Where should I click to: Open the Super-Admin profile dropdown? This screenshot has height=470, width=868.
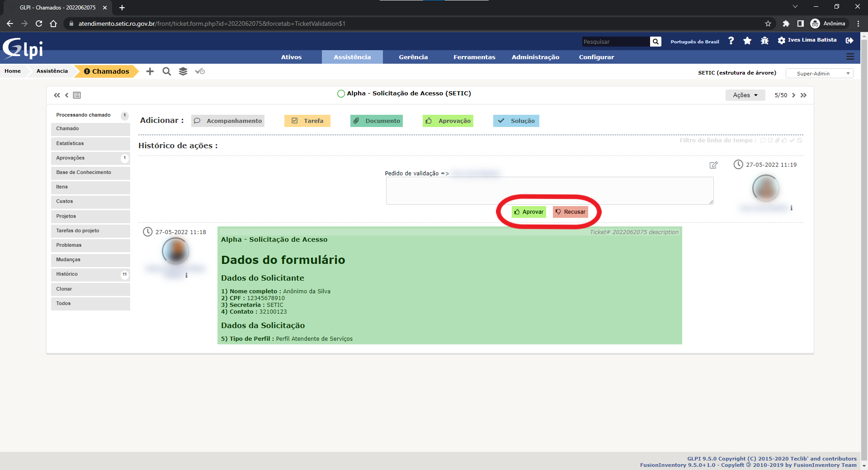pos(819,73)
